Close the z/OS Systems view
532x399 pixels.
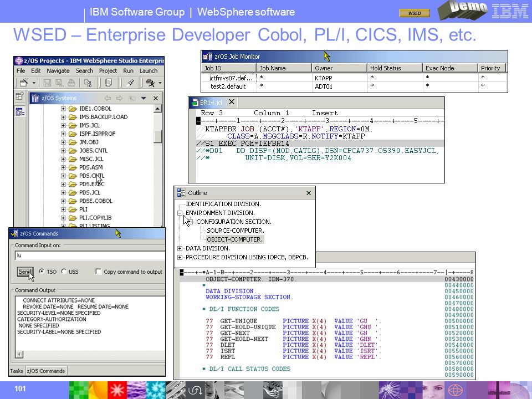(x=156, y=99)
